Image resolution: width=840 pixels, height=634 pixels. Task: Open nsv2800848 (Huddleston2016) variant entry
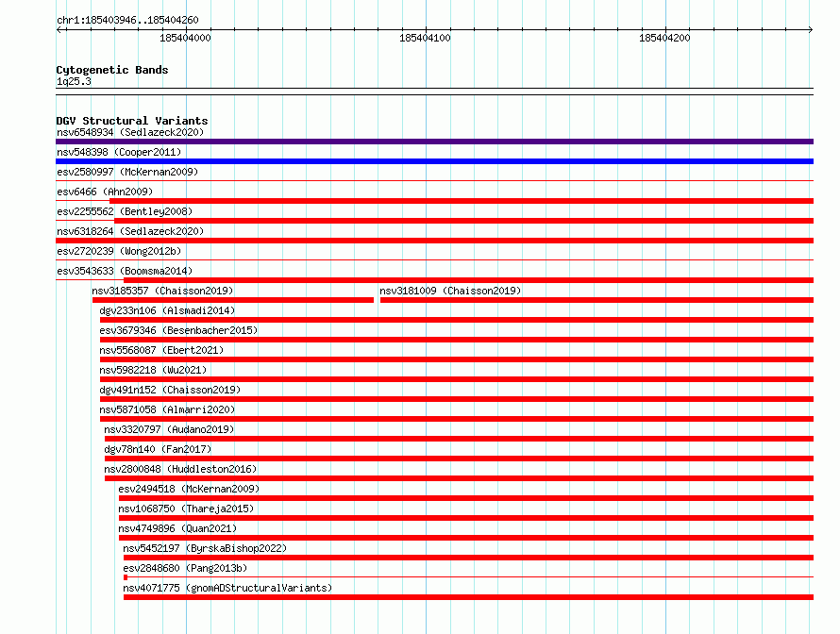click(180, 469)
